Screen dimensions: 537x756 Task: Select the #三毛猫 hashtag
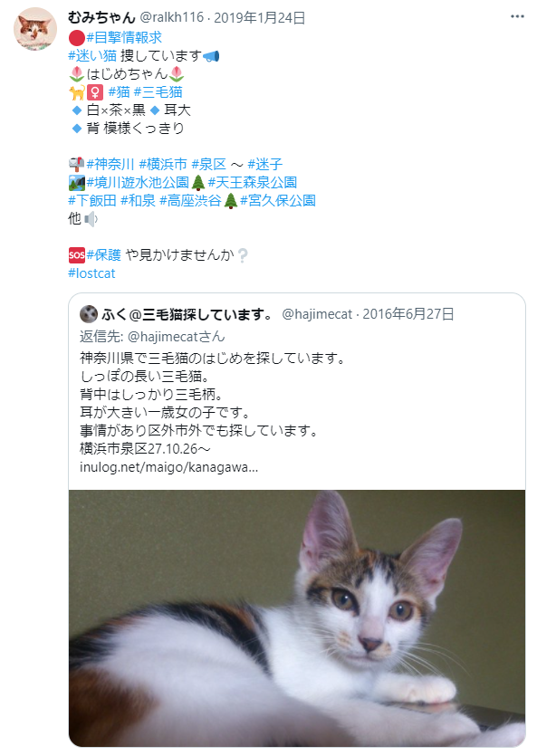pyautogui.click(x=158, y=92)
